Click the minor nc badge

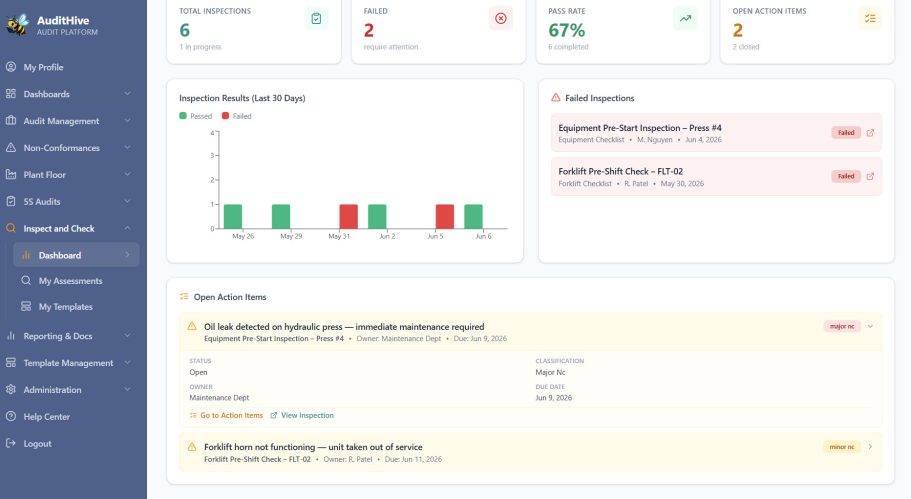tap(842, 447)
